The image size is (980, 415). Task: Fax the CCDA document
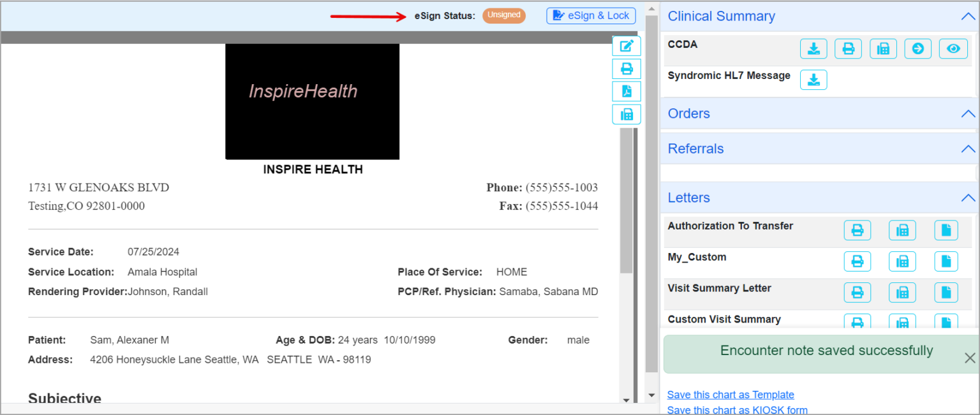click(x=883, y=48)
